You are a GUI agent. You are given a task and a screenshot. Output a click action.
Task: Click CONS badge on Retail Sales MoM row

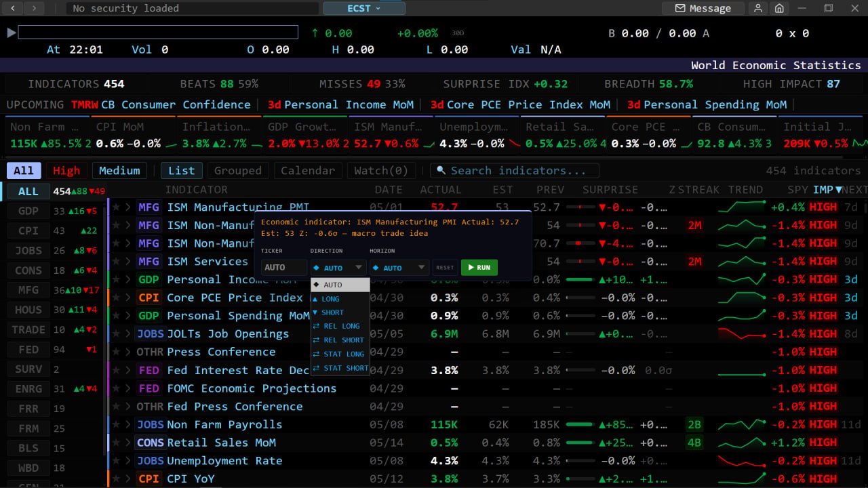[150, 443]
